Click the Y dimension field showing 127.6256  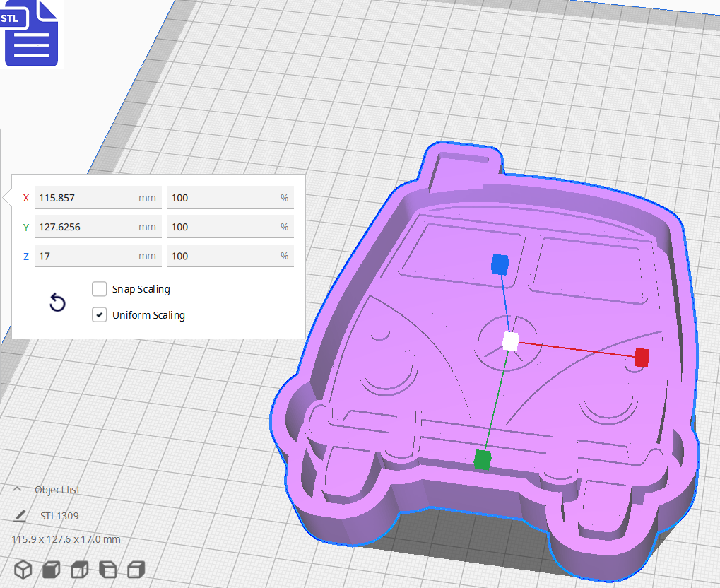click(x=98, y=226)
